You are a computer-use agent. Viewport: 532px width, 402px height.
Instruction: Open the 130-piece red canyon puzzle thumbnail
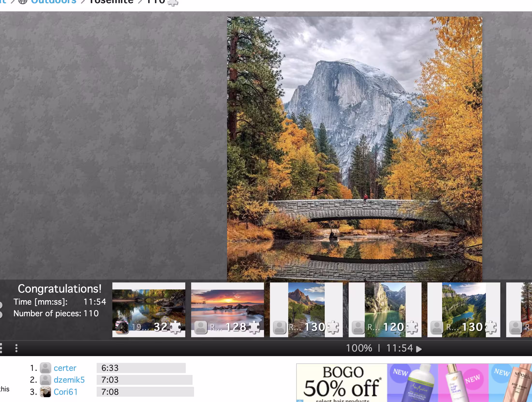[x=306, y=310]
